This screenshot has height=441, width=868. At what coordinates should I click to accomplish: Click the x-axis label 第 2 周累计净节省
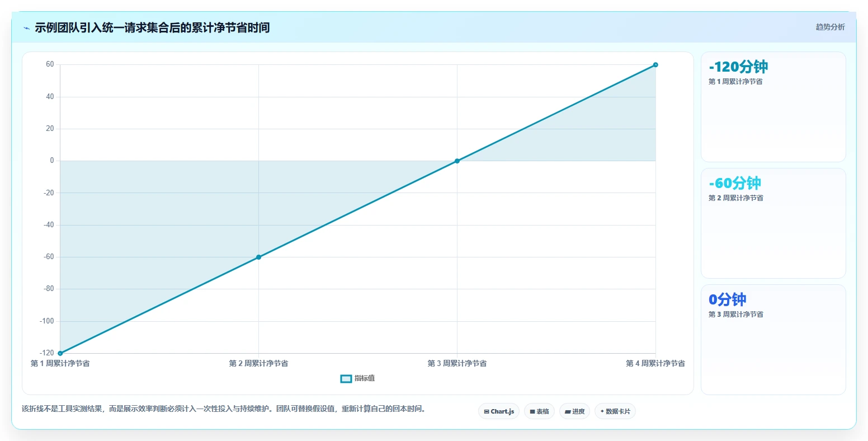click(258, 364)
